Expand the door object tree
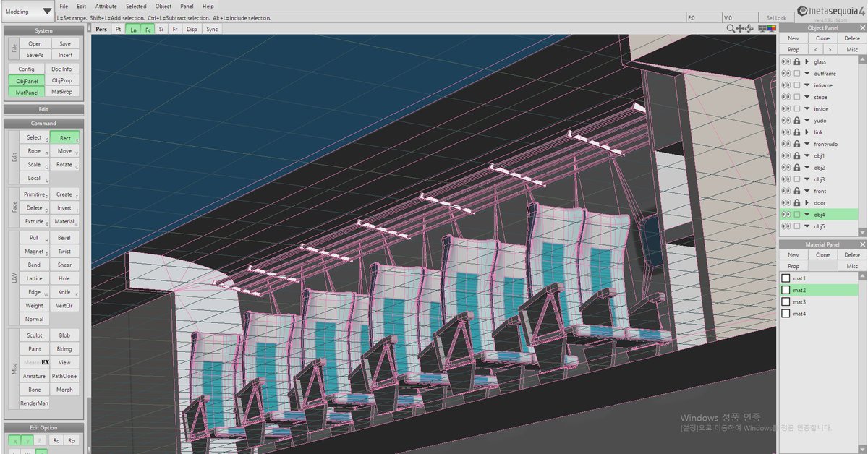The height and width of the screenshot is (454, 868). pyautogui.click(x=807, y=202)
